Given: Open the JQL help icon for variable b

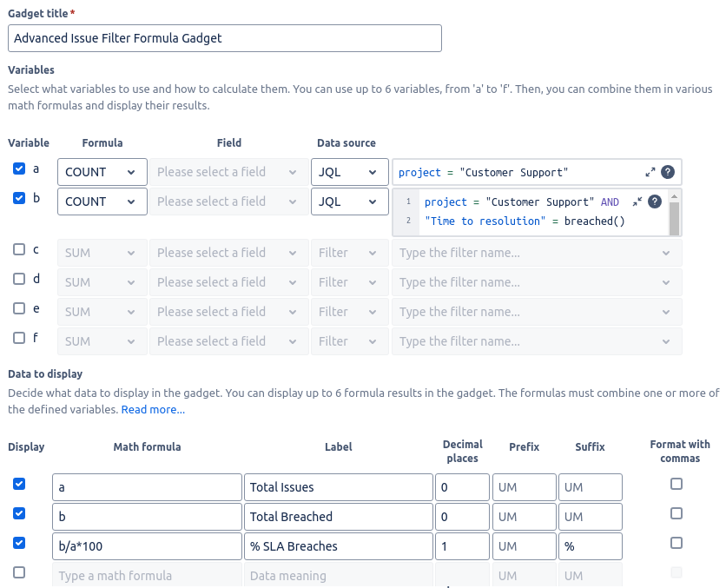Looking at the screenshot, I should tap(654, 202).
